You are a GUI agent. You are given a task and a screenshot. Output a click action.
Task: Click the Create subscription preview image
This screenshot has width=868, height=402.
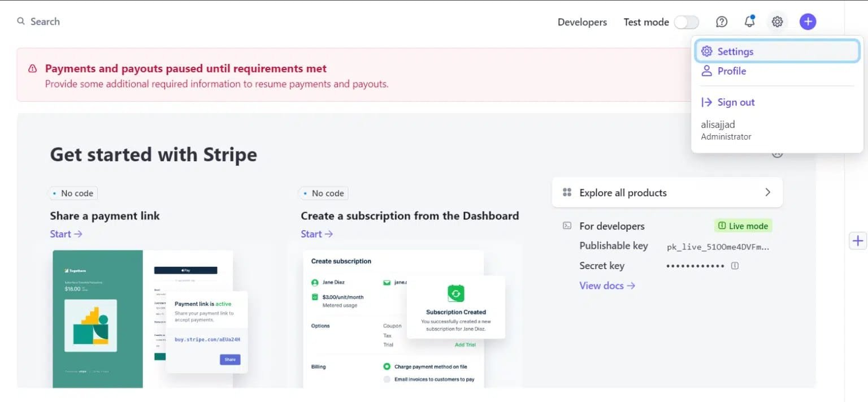click(x=404, y=319)
